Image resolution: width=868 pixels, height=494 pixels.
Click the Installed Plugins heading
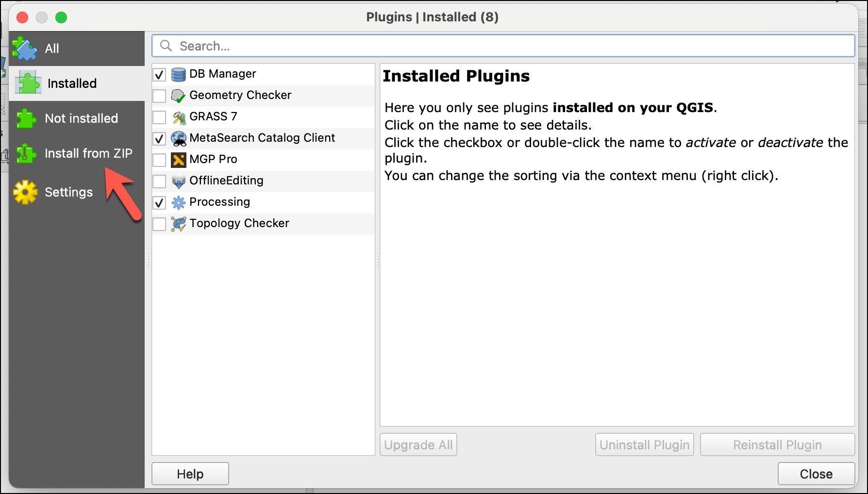click(456, 76)
